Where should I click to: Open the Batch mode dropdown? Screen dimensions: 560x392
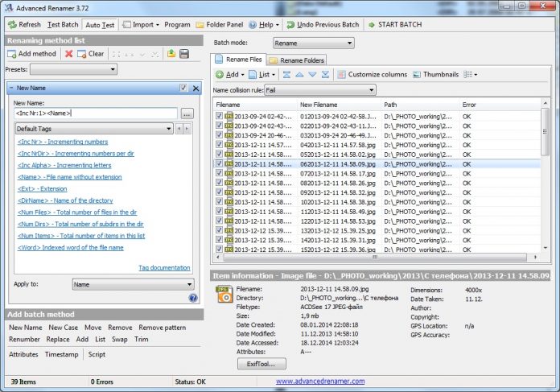(313, 43)
